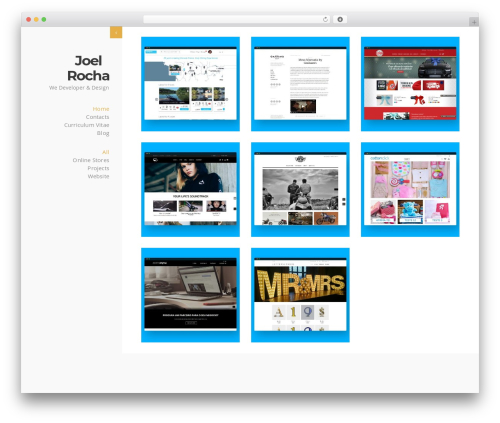The width and height of the screenshot is (500, 423).
Task: Open a new tab with plus button
Action: (474, 22)
